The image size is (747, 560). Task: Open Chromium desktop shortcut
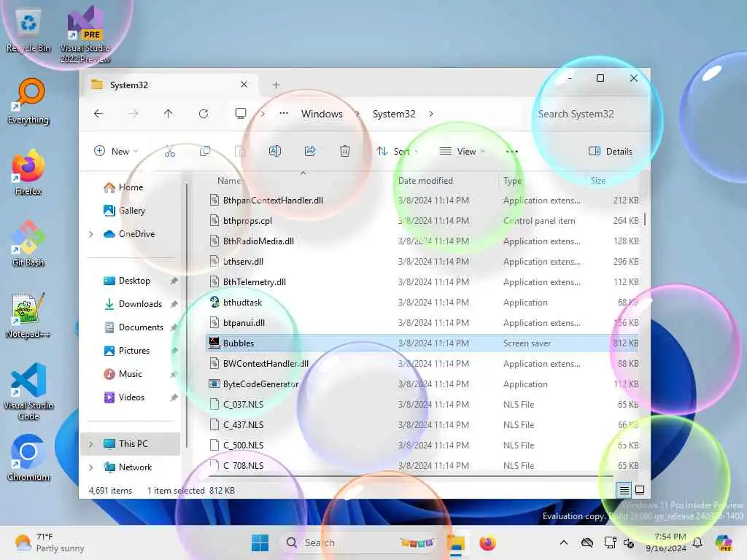click(28, 458)
